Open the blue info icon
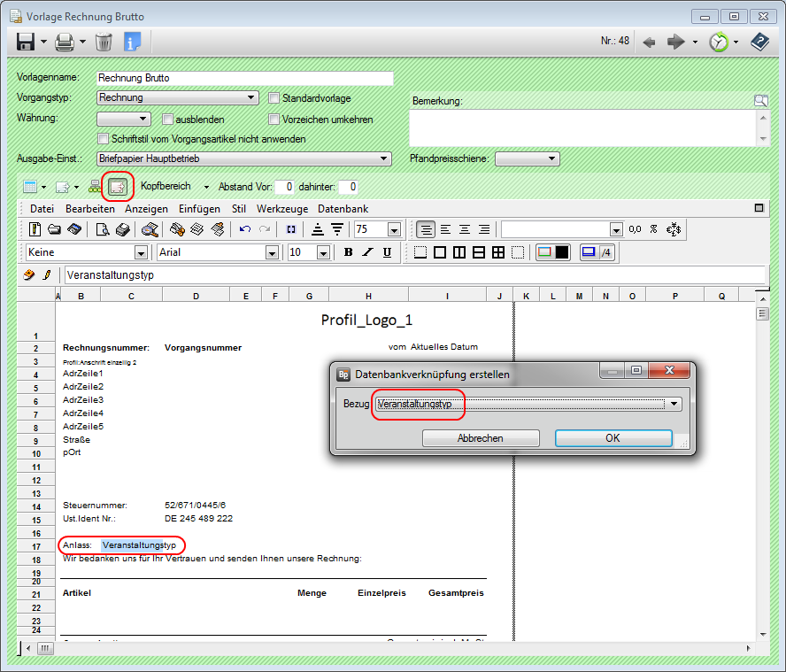Image resolution: width=786 pixels, height=672 pixels. click(133, 42)
